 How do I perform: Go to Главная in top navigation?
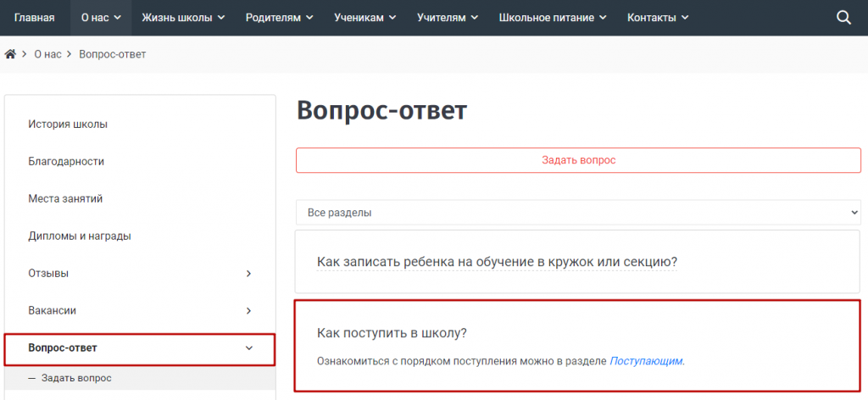(x=35, y=18)
